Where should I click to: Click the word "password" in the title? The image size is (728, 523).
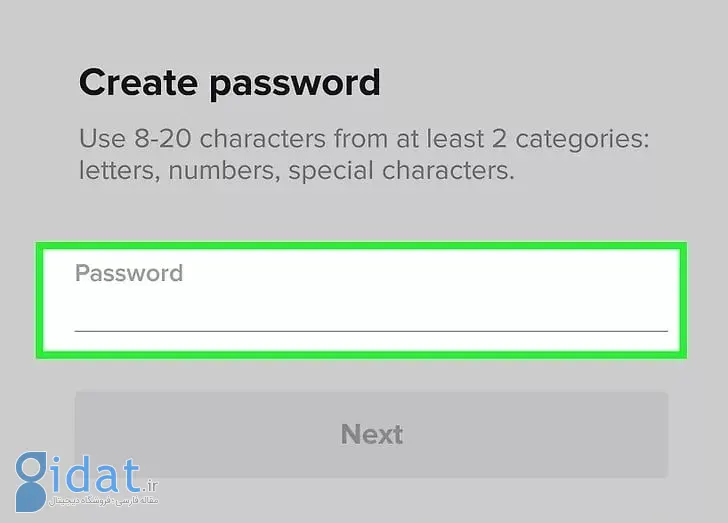(295, 82)
